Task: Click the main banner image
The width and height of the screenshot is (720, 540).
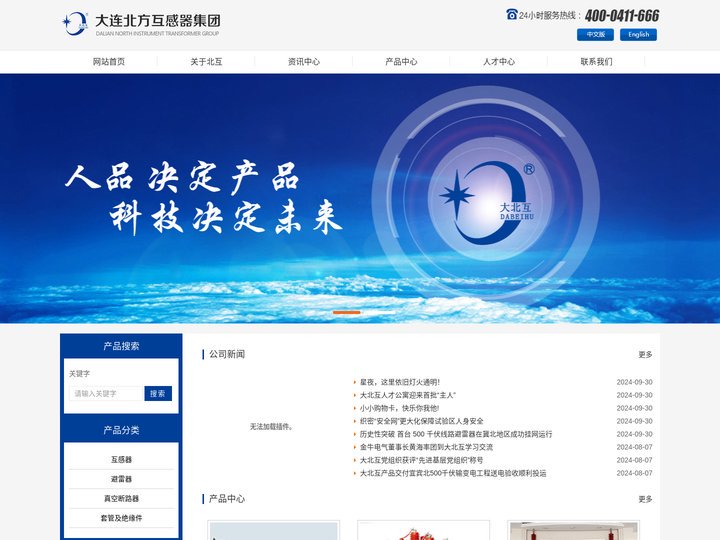Action: (x=360, y=198)
